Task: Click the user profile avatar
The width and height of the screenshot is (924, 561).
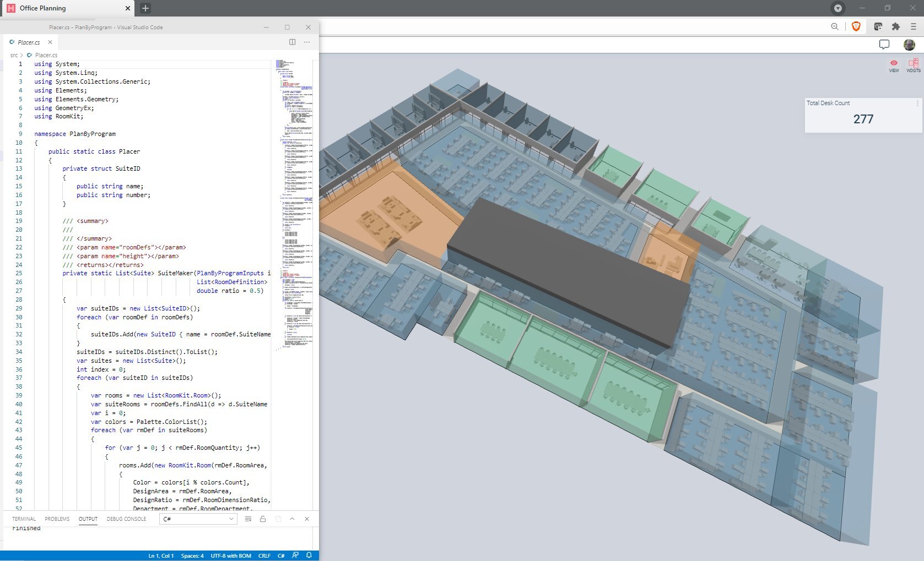Action: 909,45
